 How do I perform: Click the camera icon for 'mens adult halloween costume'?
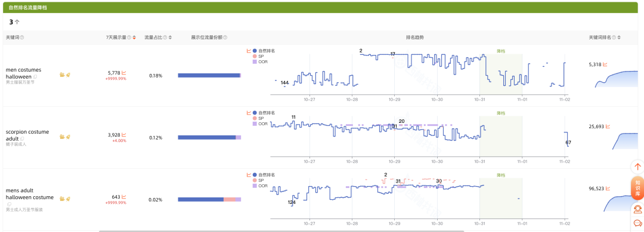[x=62, y=199]
